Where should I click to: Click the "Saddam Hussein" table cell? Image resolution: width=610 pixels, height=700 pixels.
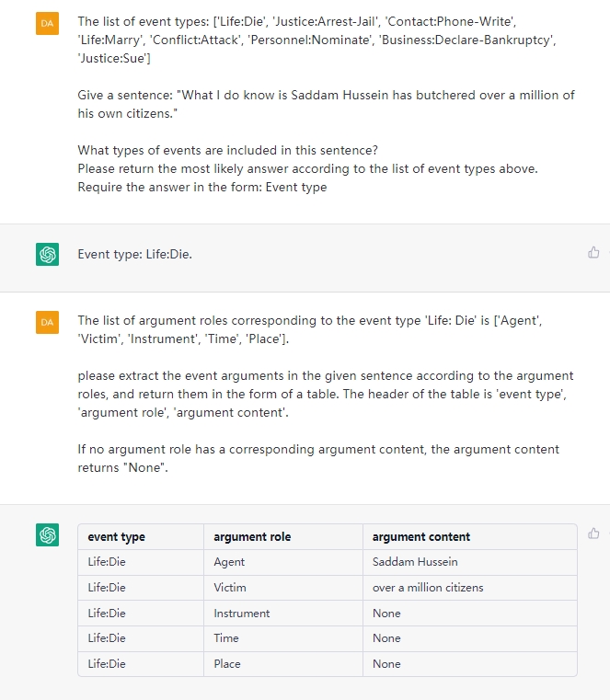tap(470, 562)
